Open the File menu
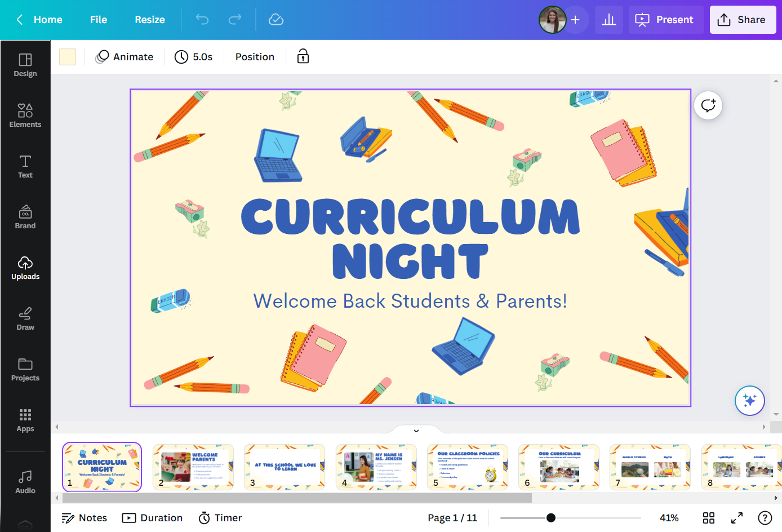782x532 pixels. pyautogui.click(x=99, y=20)
